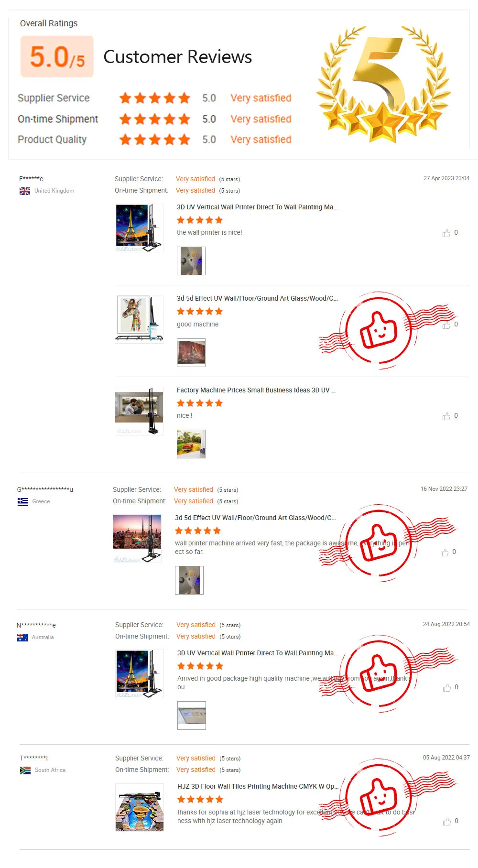Open '3d 5d Effect UV Wall' link, Greece review

[255, 518]
